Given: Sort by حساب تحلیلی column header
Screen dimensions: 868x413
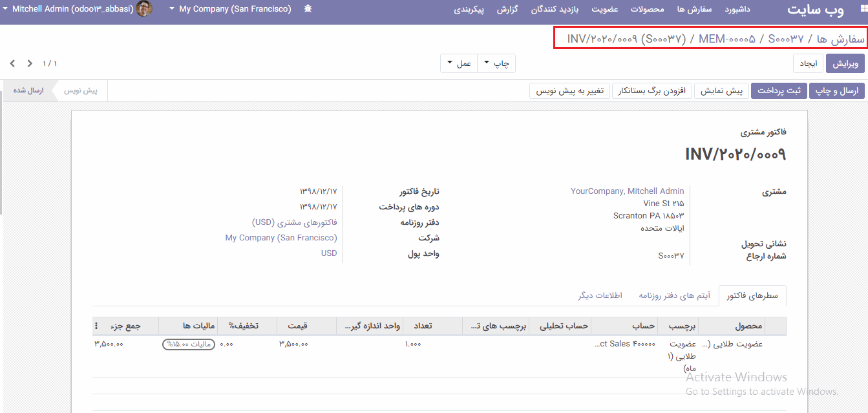Looking at the screenshot, I should pyautogui.click(x=560, y=326).
